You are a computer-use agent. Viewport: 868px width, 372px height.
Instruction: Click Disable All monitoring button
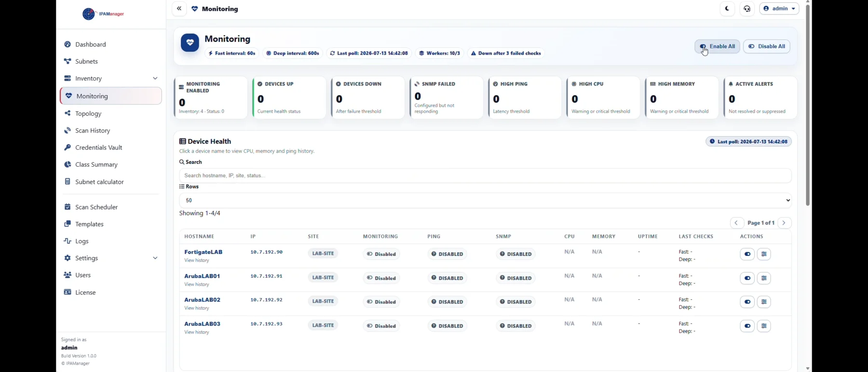click(767, 46)
